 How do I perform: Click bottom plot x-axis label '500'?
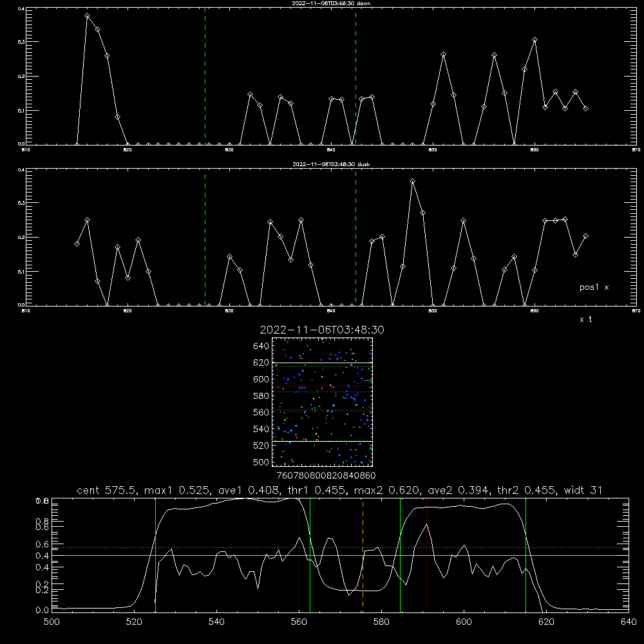52,622
